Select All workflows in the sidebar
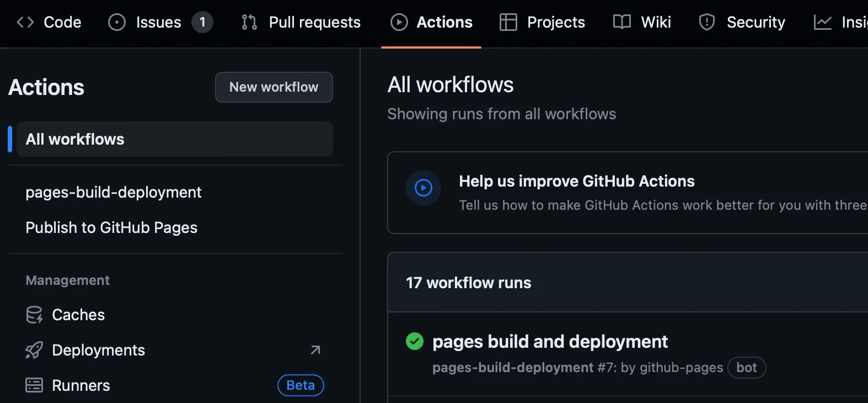This screenshot has width=868, height=403. click(175, 139)
